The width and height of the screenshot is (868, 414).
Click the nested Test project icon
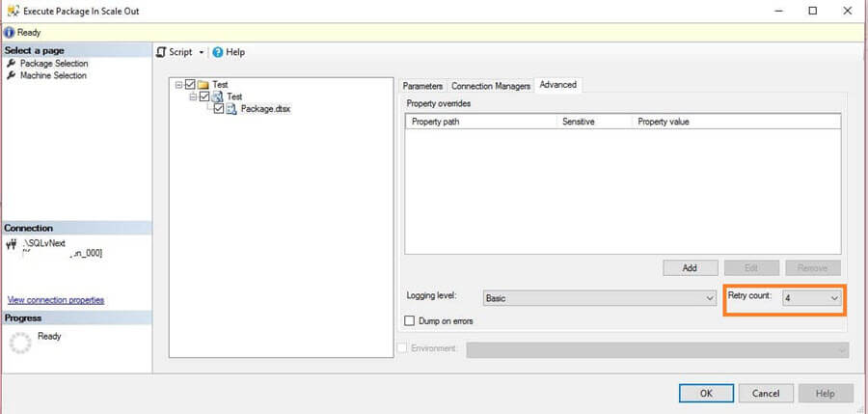coord(217,97)
